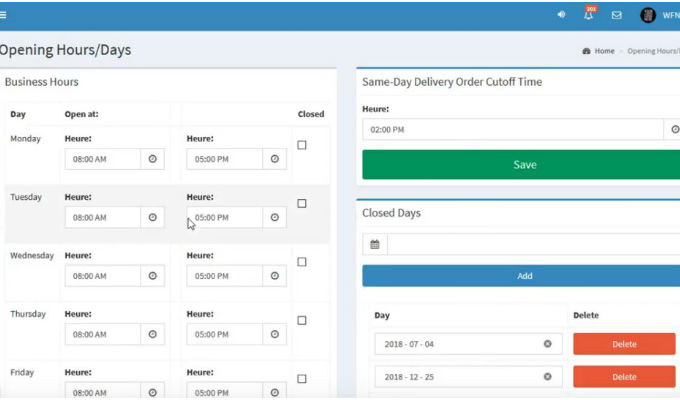Edit Tuesday closing time 05:00 PM field
Viewport: 680px width, 400px height.
pos(225,217)
